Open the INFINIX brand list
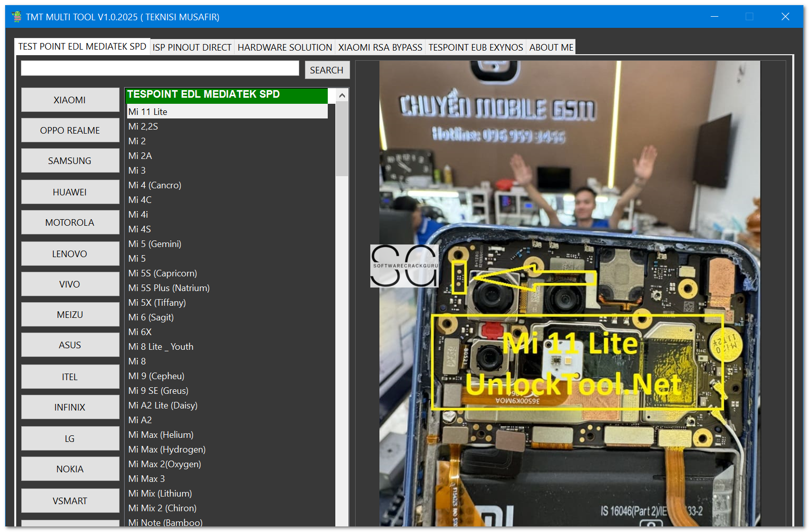This screenshot has height=532, width=809. point(70,407)
